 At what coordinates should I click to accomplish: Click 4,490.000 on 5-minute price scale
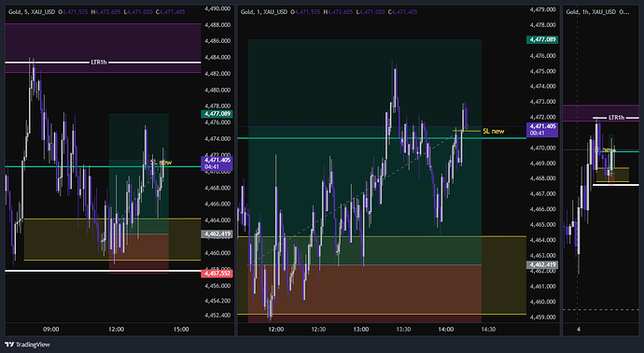[217, 8]
